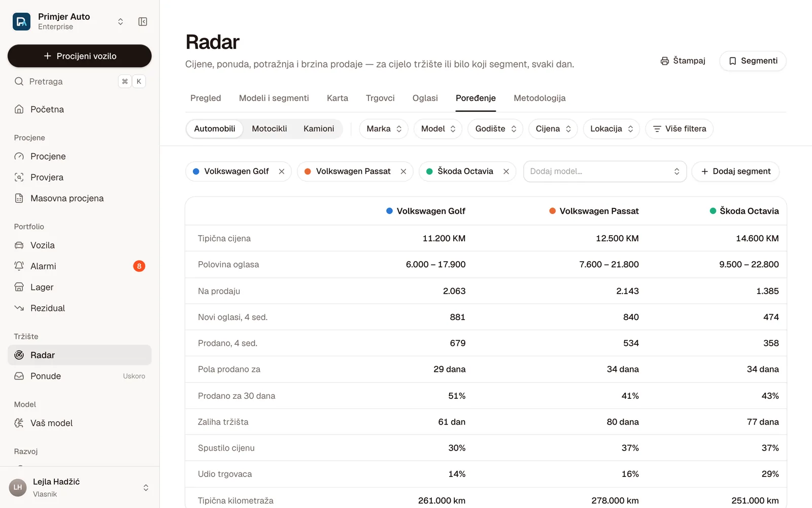
Task: Click the Dodaj model input field
Action: pyautogui.click(x=604, y=171)
